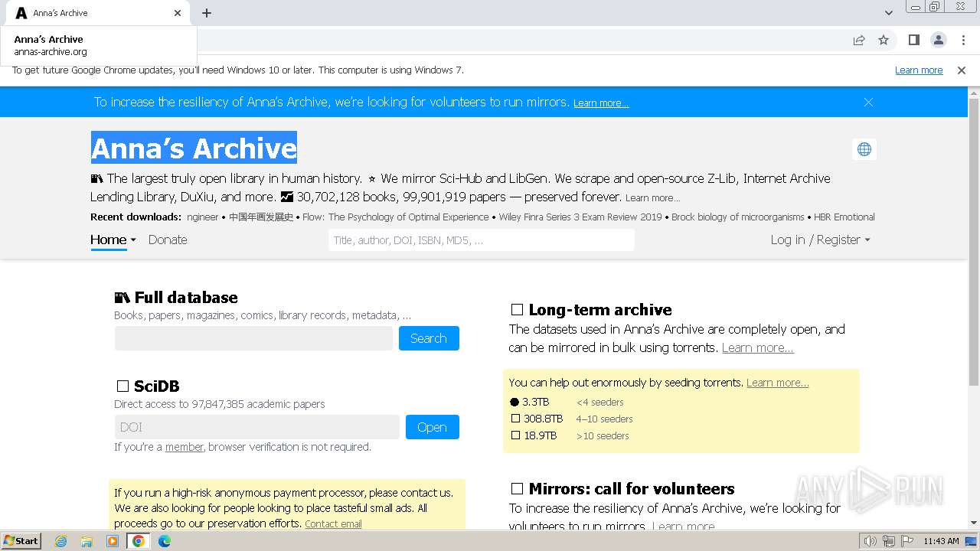Viewport: 980px width, 551px height.
Task: Click the page scroll-down arrow
Action: (x=974, y=523)
